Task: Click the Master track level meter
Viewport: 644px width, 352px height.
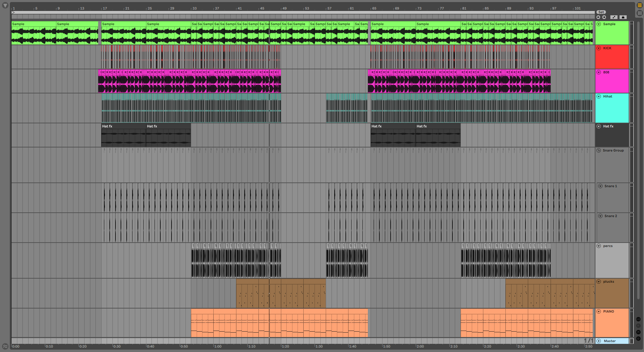Action: tap(631, 341)
